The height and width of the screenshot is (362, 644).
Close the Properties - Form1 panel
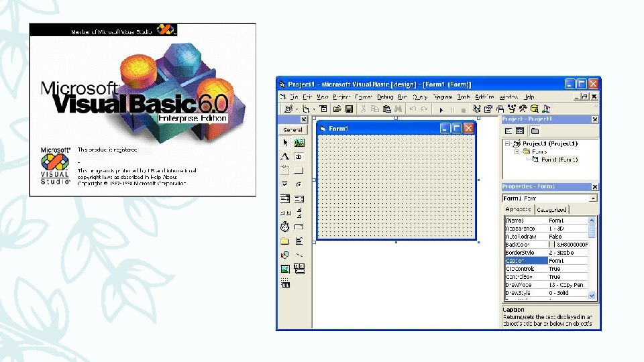pyautogui.click(x=595, y=187)
